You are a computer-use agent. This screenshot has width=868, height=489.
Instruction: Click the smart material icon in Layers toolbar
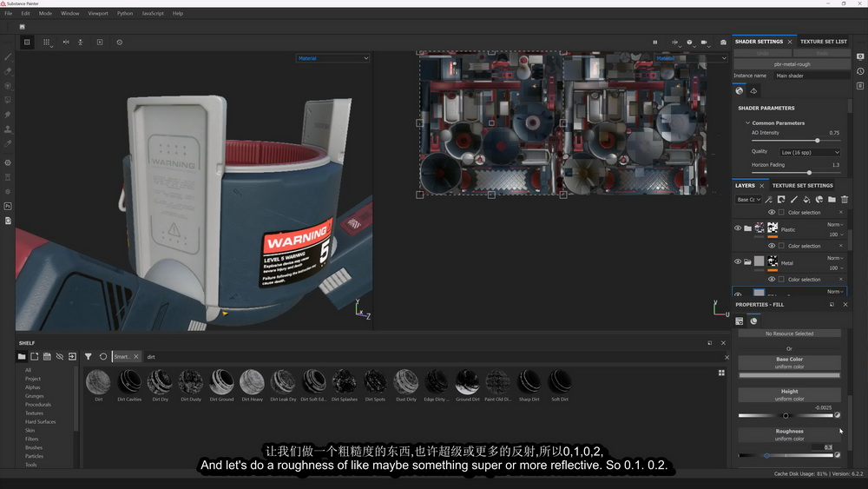pyautogui.click(x=819, y=200)
